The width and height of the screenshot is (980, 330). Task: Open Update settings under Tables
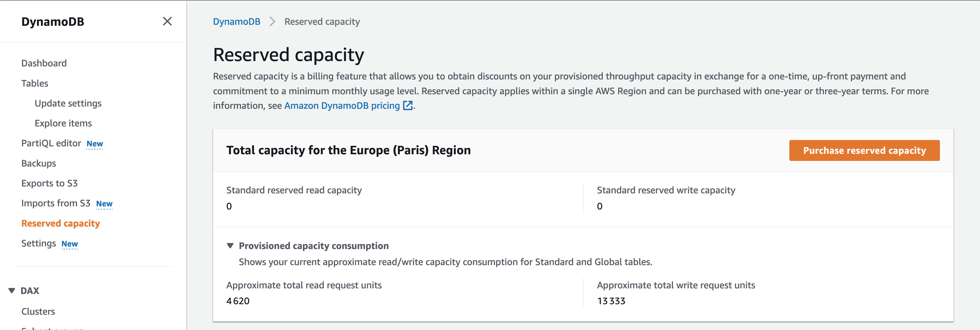[68, 103]
